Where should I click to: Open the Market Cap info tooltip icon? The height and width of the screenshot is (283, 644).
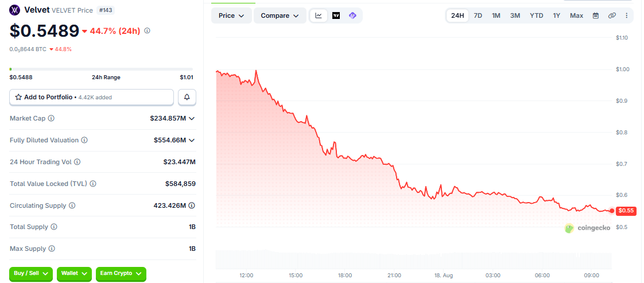[51, 118]
